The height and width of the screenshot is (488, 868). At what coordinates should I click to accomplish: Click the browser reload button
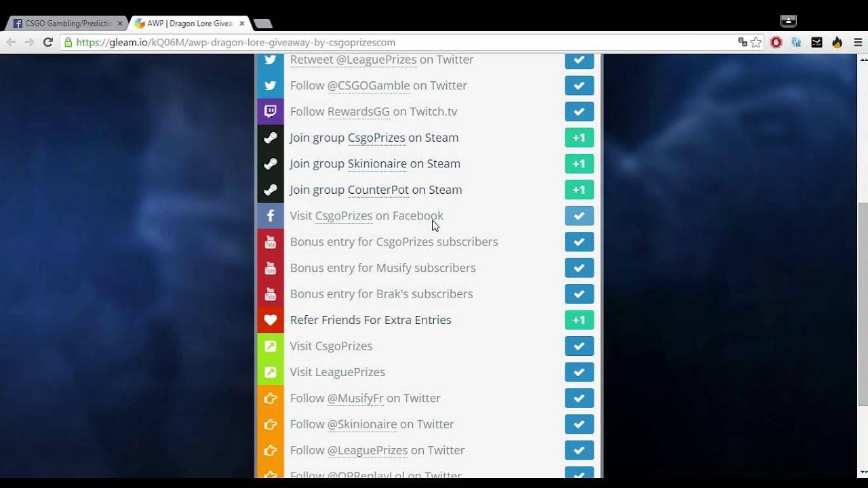coord(47,42)
